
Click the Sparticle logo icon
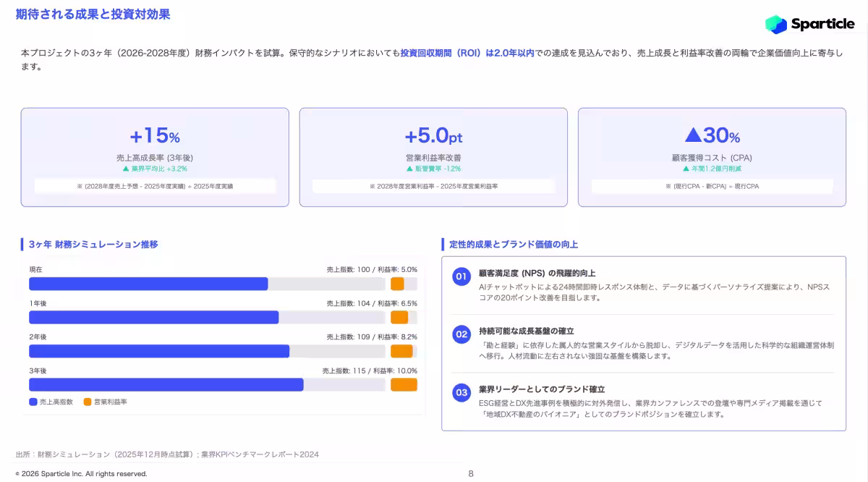(x=778, y=24)
